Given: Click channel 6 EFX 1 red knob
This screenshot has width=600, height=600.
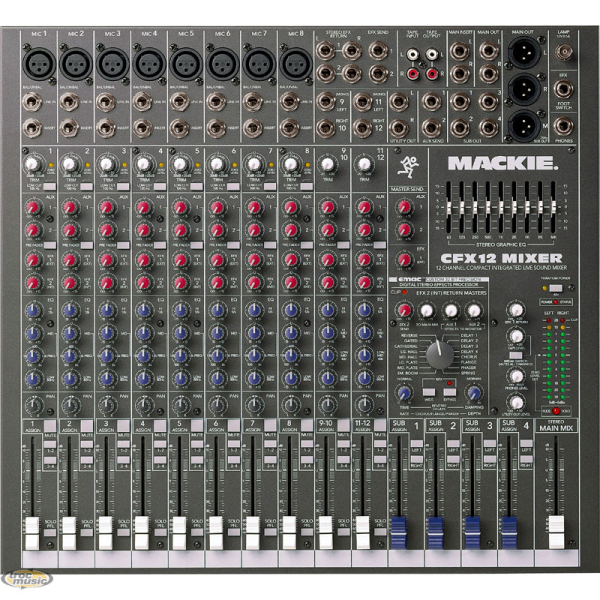Looking at the screenshot, I should tap(216, 260).
